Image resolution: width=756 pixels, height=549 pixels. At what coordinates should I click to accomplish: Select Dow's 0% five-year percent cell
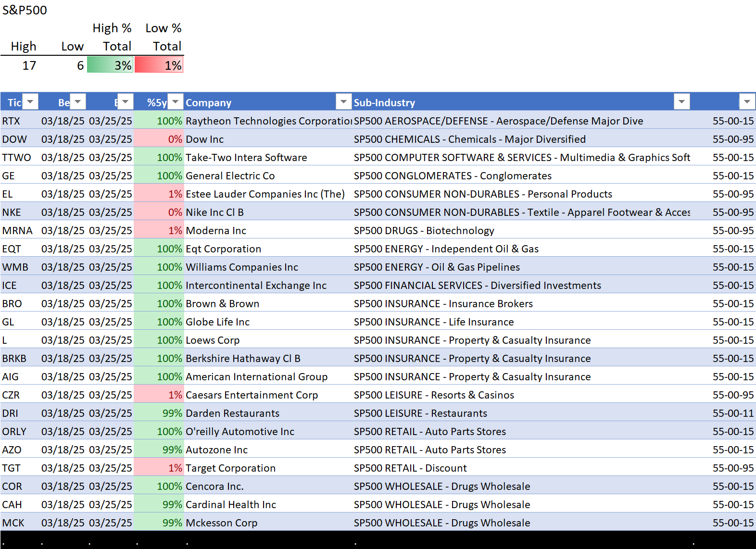click(x=159, y=139)
